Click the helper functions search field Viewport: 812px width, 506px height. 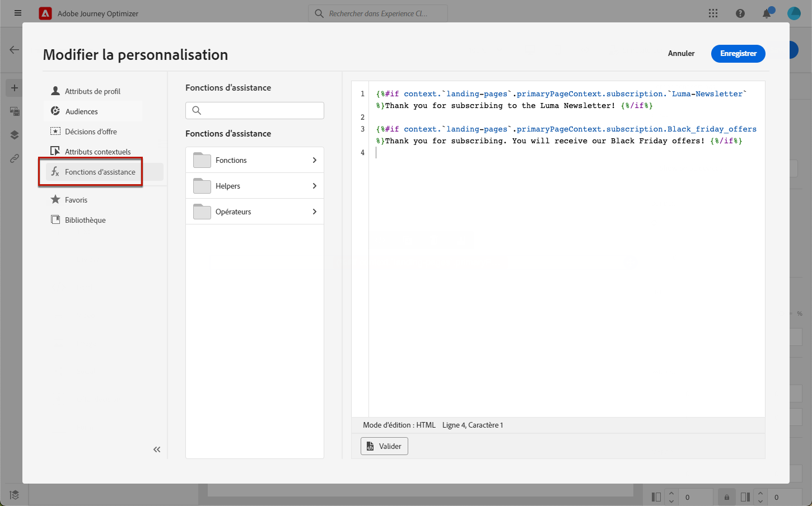click(255, 110)
